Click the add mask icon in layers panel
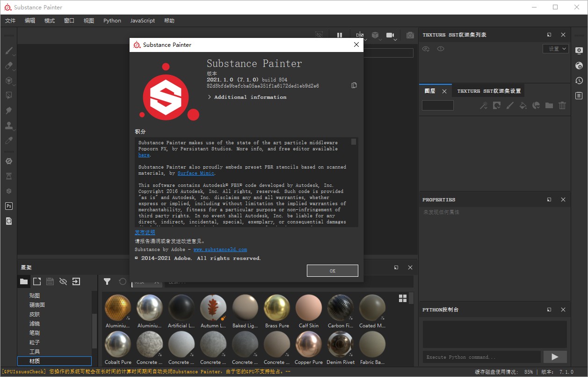This screenshot has width=588, height=377. [497, 106]
